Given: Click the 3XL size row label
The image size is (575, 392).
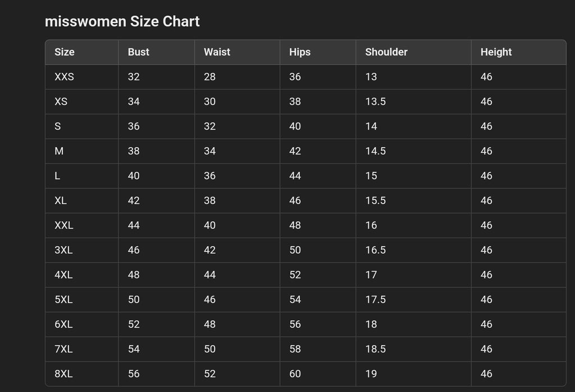Looking at the screenshot, I should (63, 250).
